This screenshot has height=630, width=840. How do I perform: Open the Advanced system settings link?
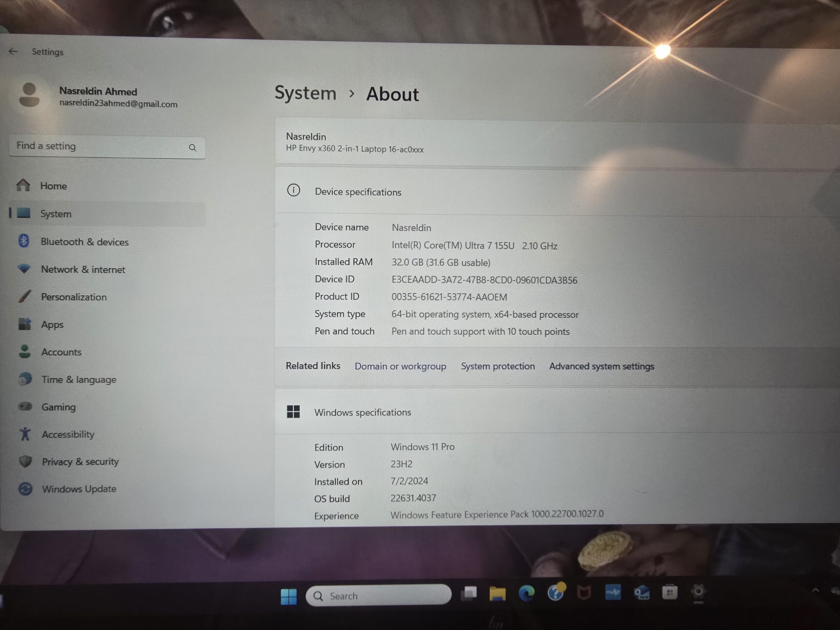601,367
